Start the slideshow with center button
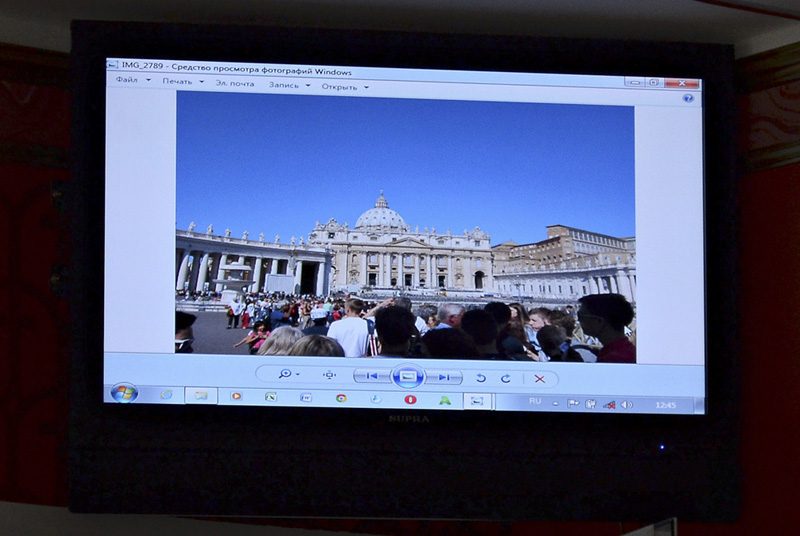800x536 pixels. click(x=406, y=377)
